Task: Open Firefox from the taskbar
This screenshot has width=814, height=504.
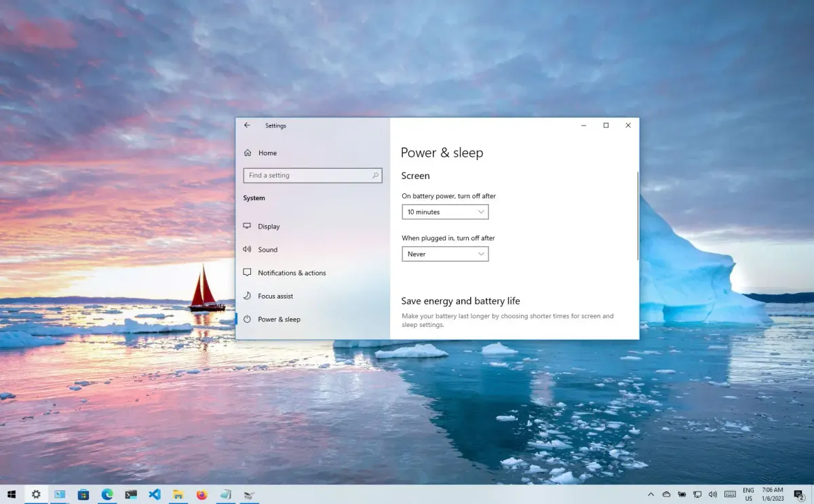Action: (x=201, y=495)
